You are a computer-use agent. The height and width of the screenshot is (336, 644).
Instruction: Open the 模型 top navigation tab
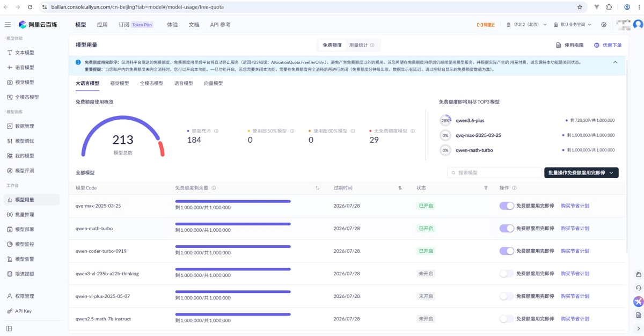click(80, 25)
